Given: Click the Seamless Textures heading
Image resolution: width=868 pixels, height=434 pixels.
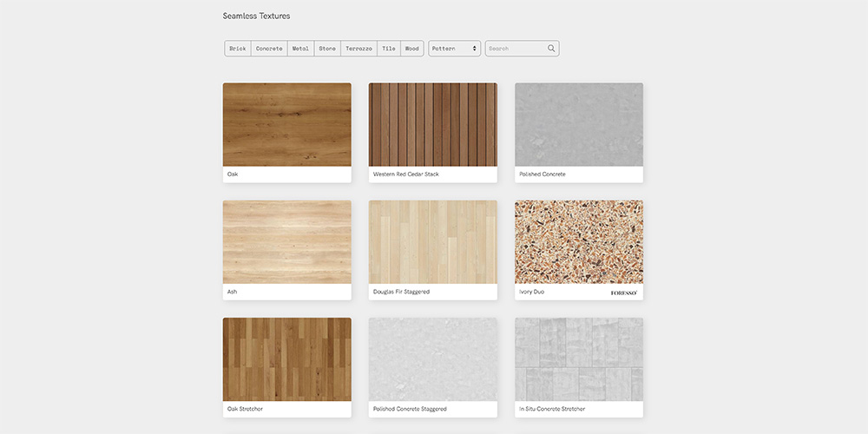Looking at the screenshot, I should pos(256,16).
